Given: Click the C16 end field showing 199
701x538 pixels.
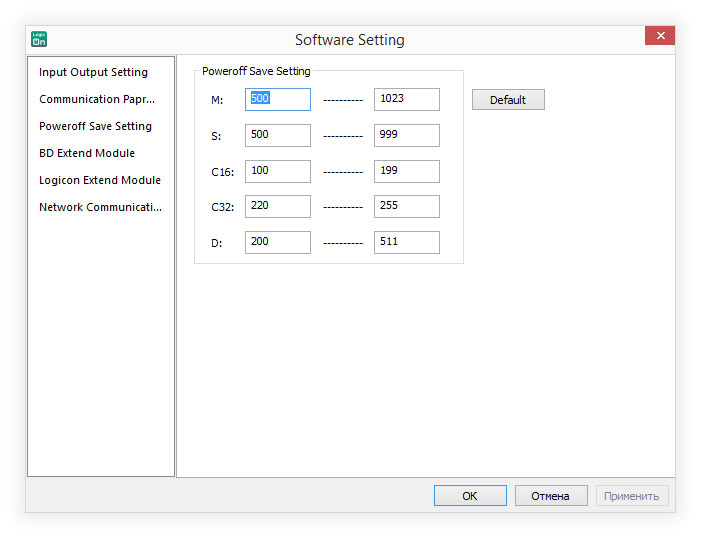Looking at the screenshot, I should tap(407, 171).
